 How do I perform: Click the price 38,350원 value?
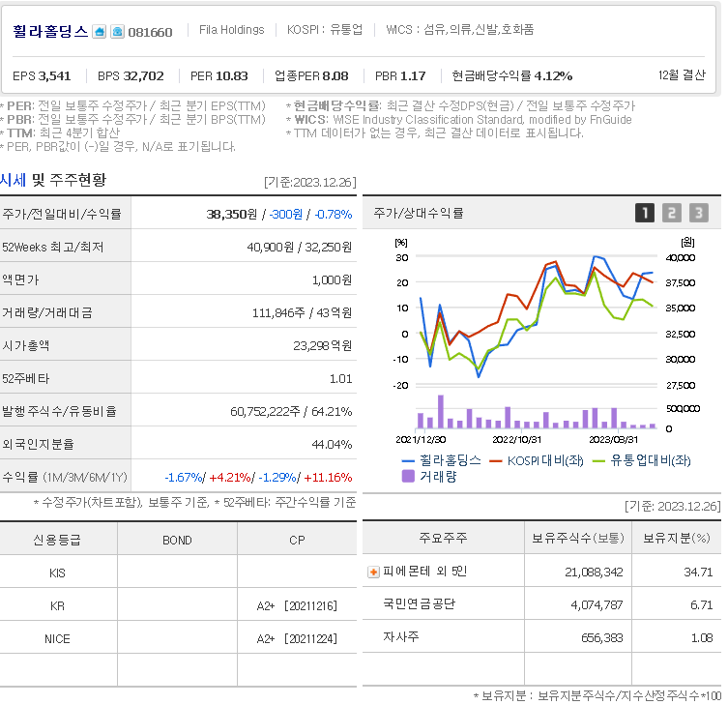coord(232,214)
